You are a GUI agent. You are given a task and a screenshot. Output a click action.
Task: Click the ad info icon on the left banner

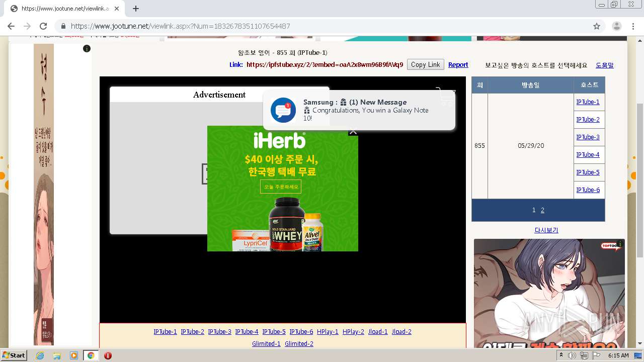coord(87,49)
